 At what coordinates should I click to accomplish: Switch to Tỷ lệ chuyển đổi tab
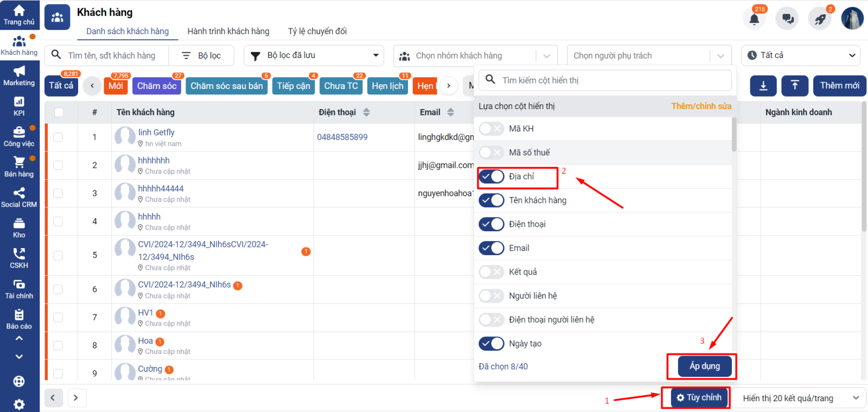pyautogui.click(x=317, y=31)
